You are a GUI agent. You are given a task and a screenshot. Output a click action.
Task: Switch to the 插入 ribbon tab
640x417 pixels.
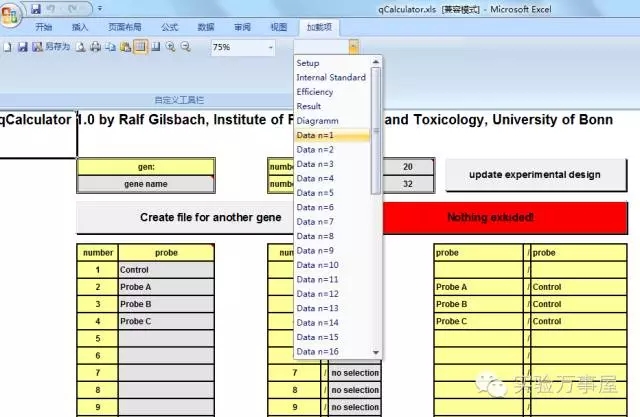click(x=80, y=27)
